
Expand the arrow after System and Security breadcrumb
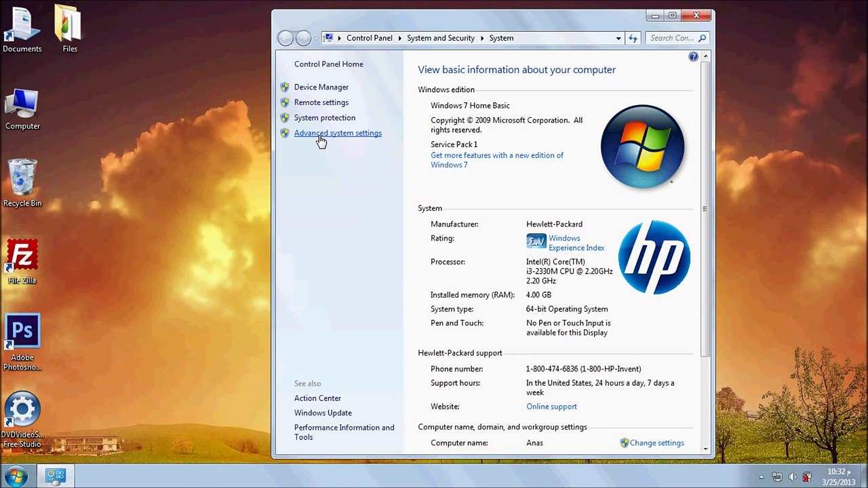(482, 38)
